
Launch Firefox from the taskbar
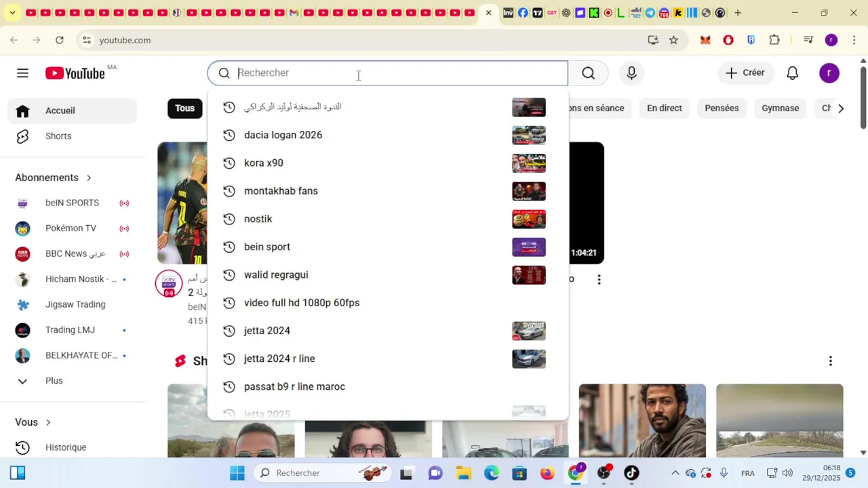[x=547, y=473]
